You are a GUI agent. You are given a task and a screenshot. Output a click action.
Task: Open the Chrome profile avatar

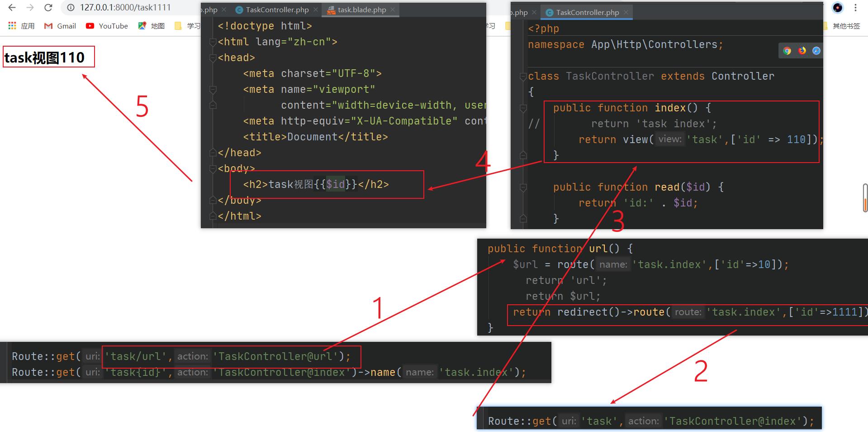coord(838,8)
